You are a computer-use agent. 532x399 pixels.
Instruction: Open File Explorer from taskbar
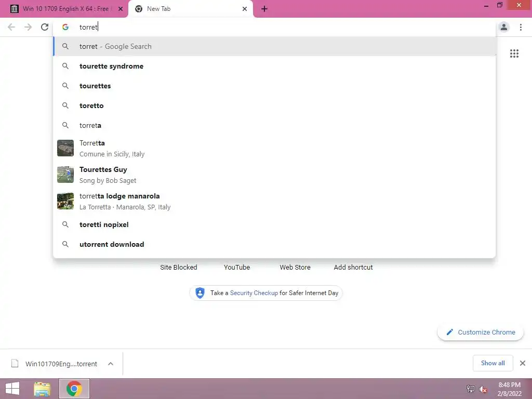click(x=42, y=389)
